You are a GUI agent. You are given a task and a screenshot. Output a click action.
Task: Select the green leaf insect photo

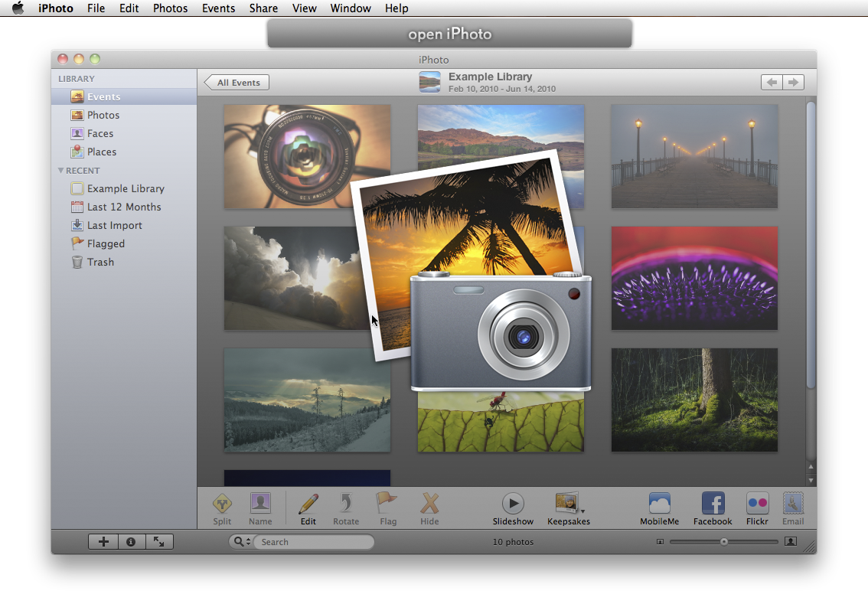point(501,422)
